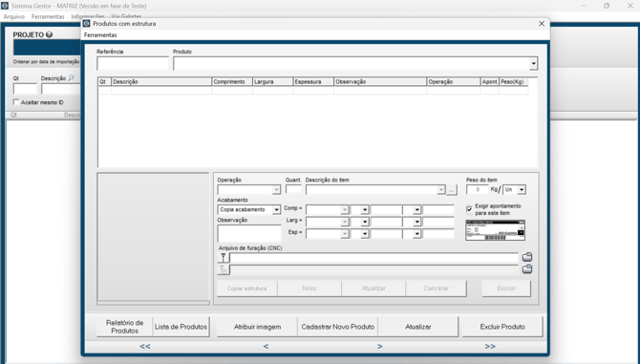The width and height of the screenshot is (640, 364).
Task: Click the greyed Excluir button in the item panel
Action: pos(506,289)
